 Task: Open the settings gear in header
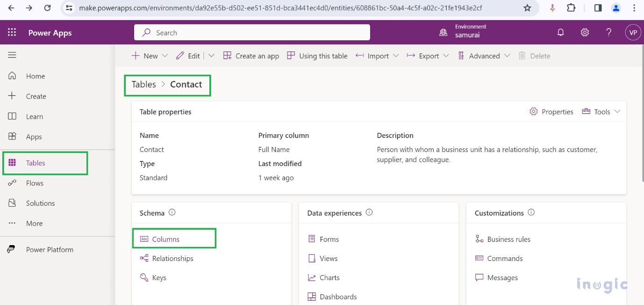[x=585, y=32]
